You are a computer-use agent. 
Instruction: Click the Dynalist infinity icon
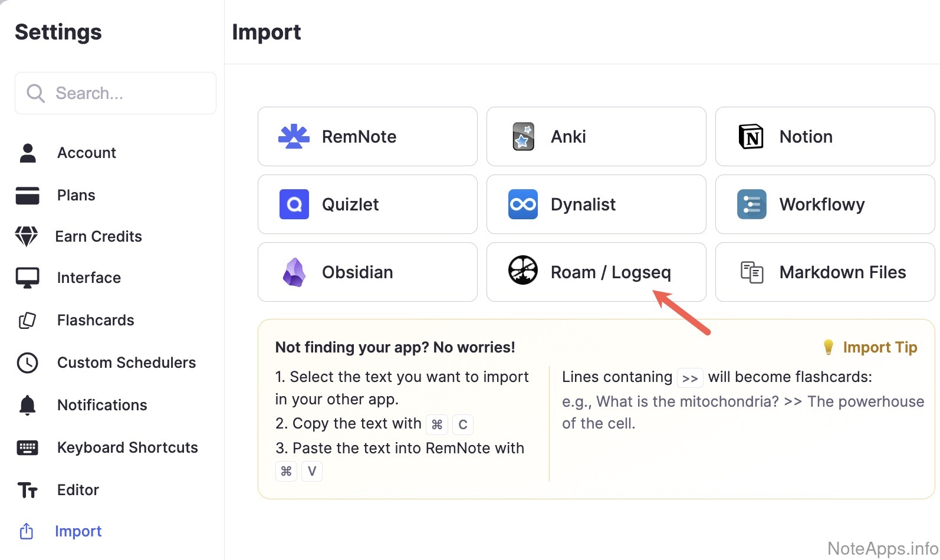(523, 205)
